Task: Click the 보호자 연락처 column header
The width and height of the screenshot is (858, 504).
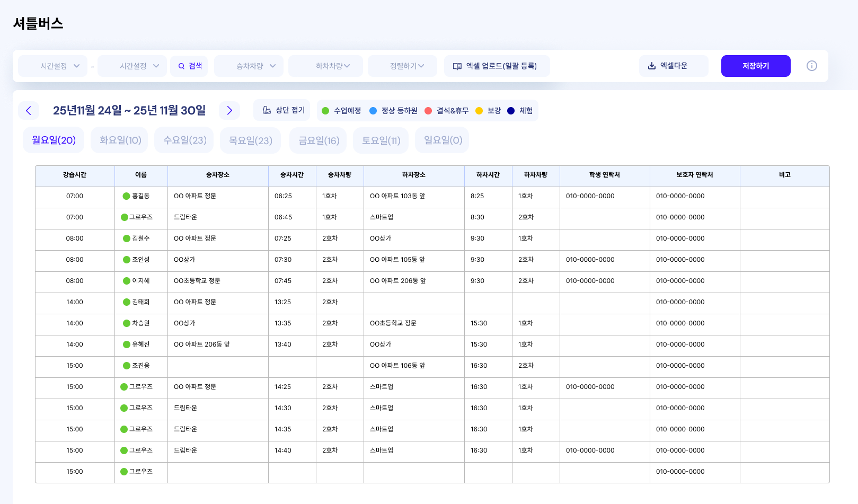Action: pyautogui.click(x=695, y=175)
